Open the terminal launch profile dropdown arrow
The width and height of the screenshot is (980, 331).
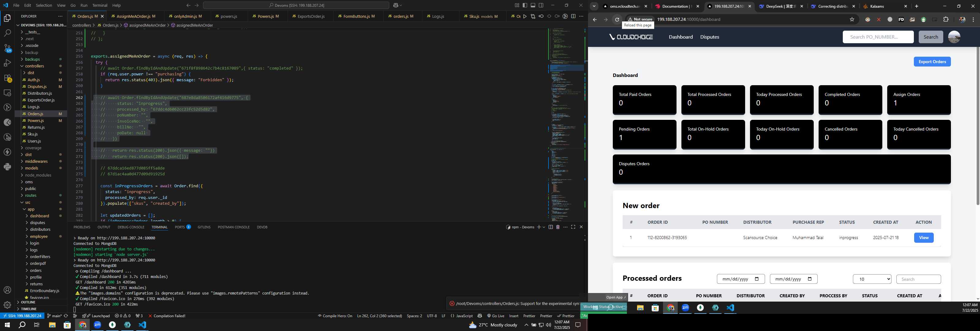point(544,227)
